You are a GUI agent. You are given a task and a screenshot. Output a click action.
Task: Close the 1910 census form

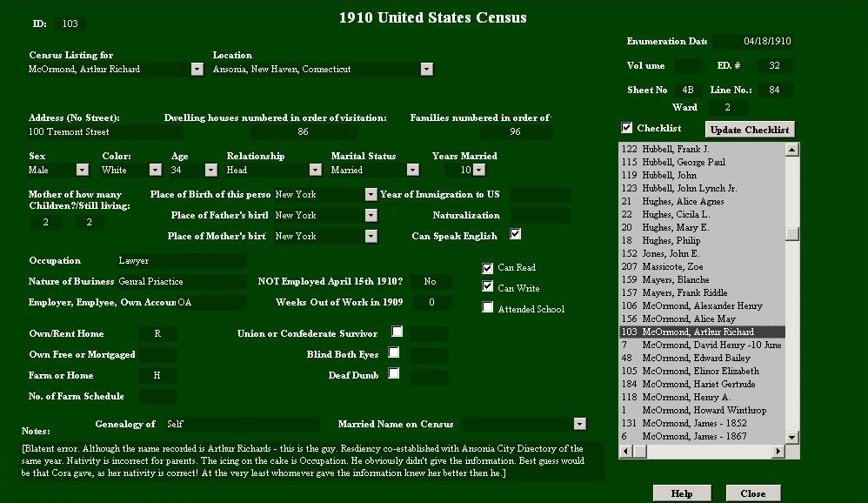(753, 493)
